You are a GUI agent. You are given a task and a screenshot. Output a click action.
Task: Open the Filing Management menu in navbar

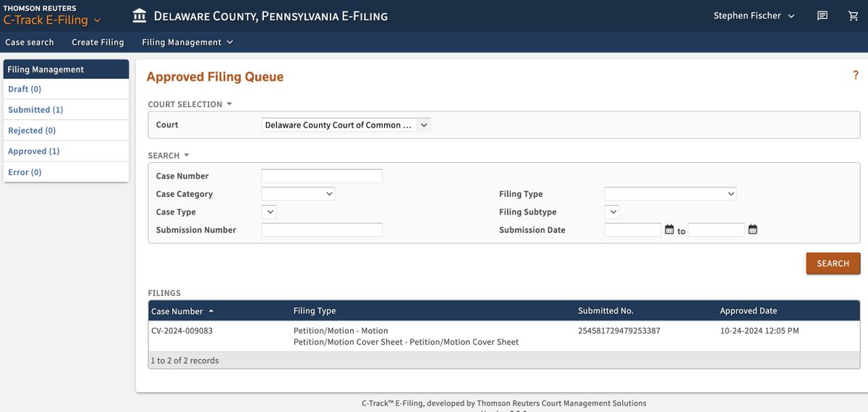click(187, 42)
